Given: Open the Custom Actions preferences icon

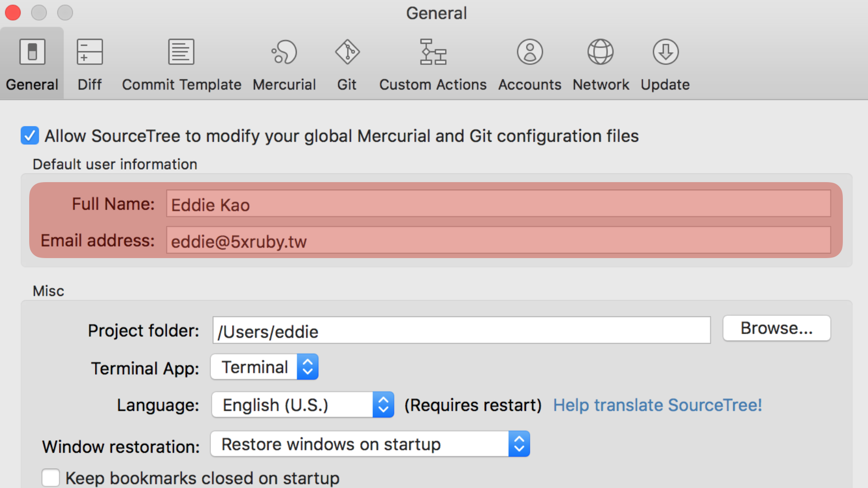Looking at the screenshot, I should point(432,52).
